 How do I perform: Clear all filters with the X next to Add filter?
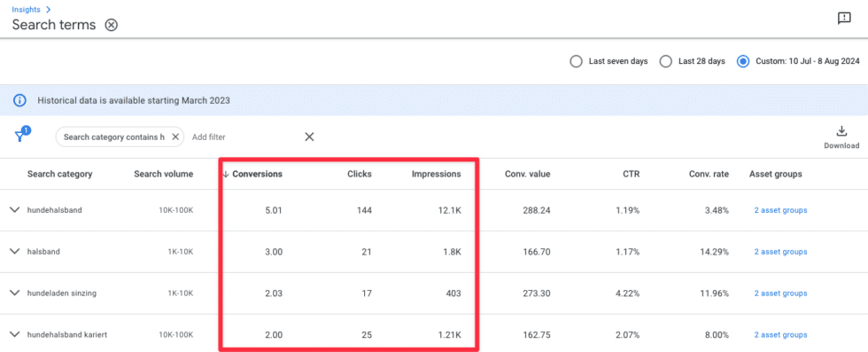click(x=309, y=137)
